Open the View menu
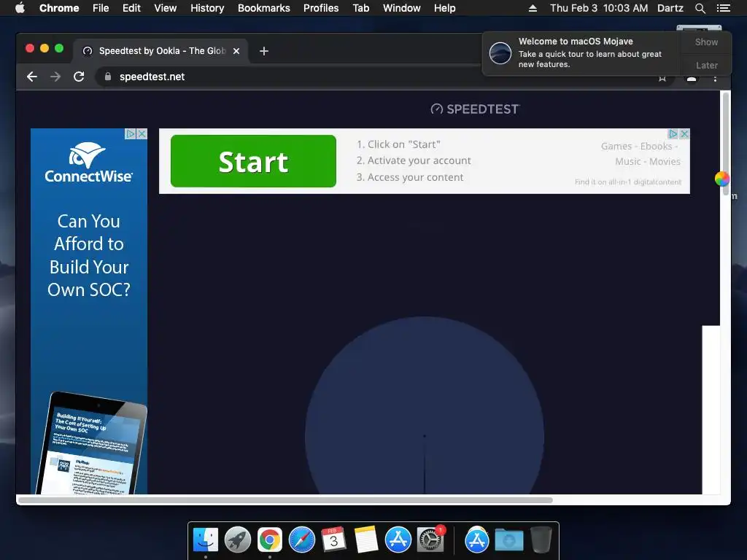Viewport: 747px width, 560px height. click(x=166, y=8)
